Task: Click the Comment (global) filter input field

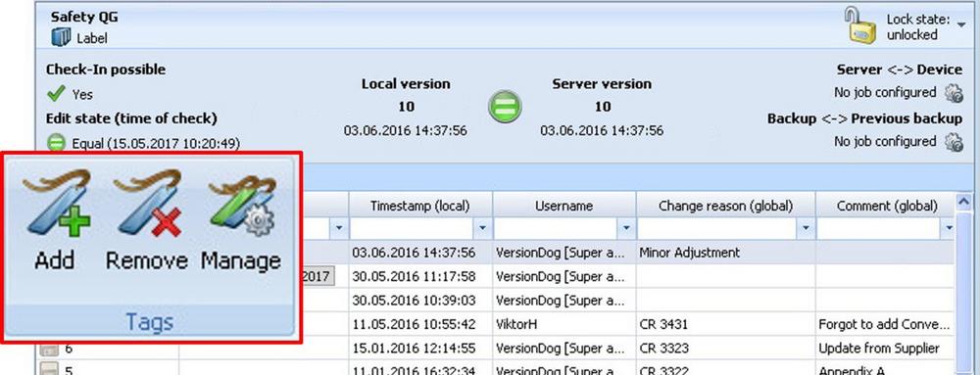Action: click(878, 228)
